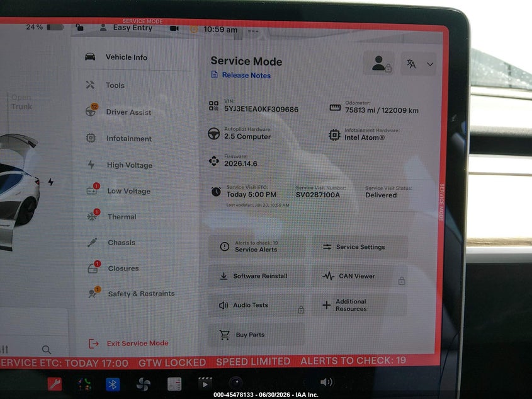
Task: Open the locked user profile icon
Action: [379, 64]
